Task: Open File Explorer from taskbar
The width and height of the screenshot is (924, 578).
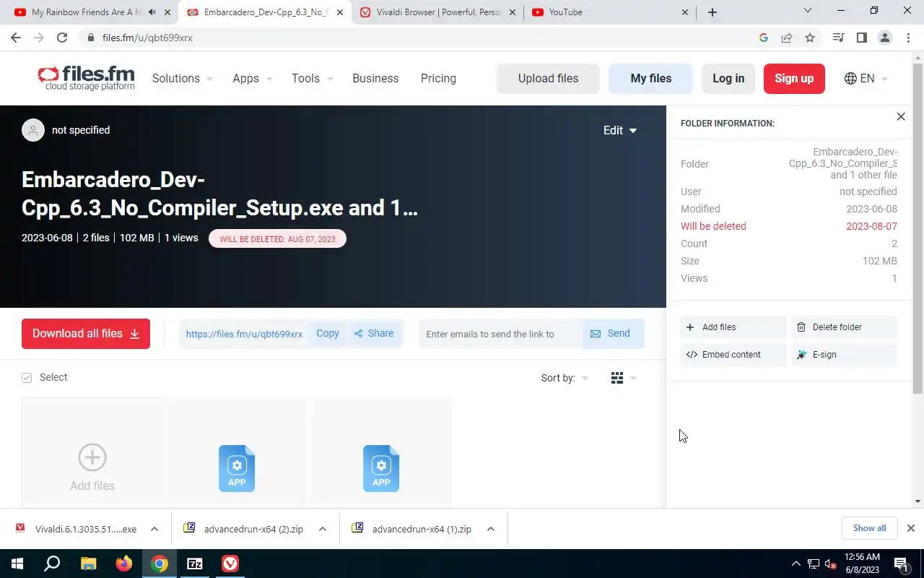Action: (88, 564)
